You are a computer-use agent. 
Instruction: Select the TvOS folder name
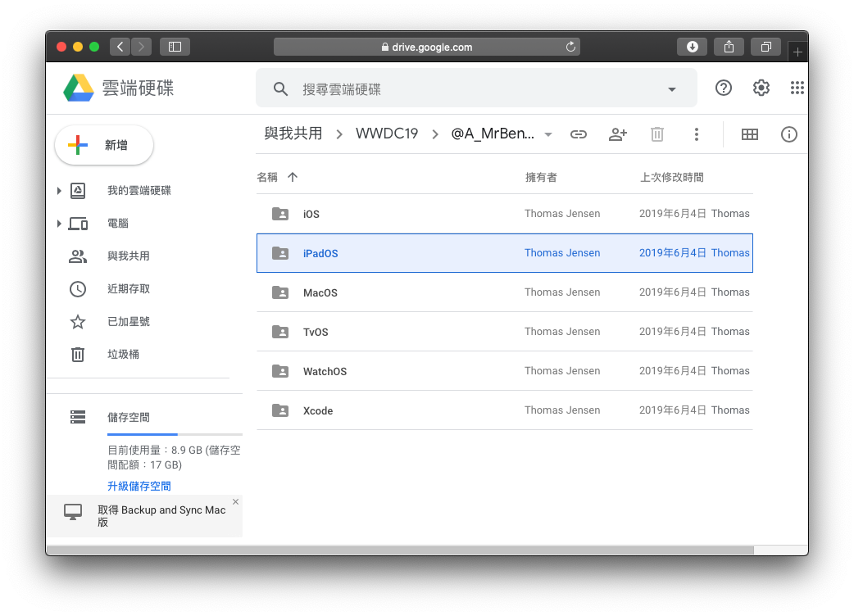click(x=316, y=332)
